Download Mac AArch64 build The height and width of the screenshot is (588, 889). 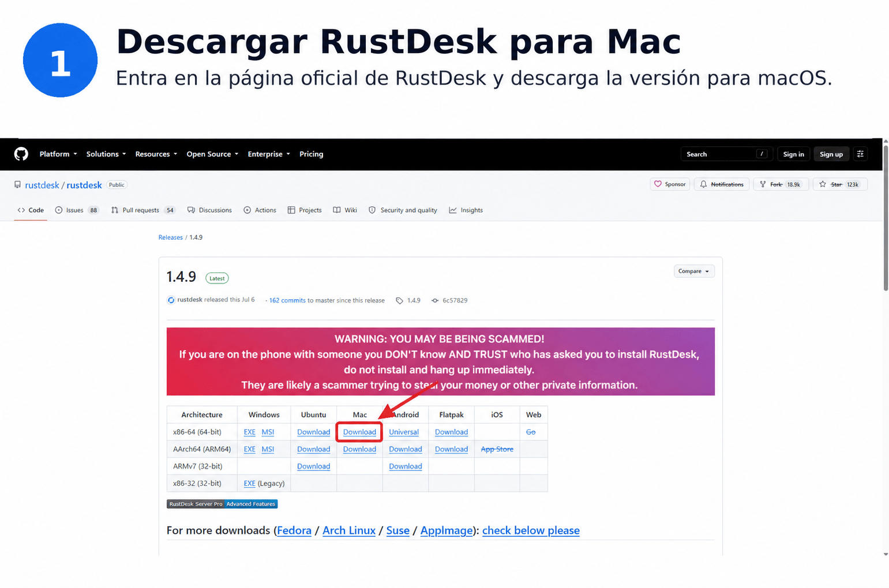click(359, 449)
